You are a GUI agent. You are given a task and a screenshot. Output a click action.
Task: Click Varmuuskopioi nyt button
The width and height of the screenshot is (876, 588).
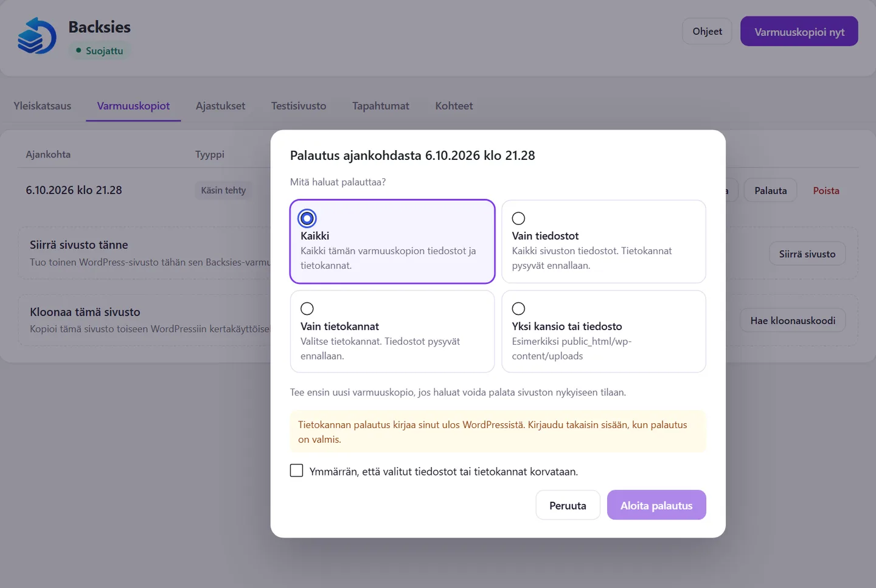click(x=799, y=32)
